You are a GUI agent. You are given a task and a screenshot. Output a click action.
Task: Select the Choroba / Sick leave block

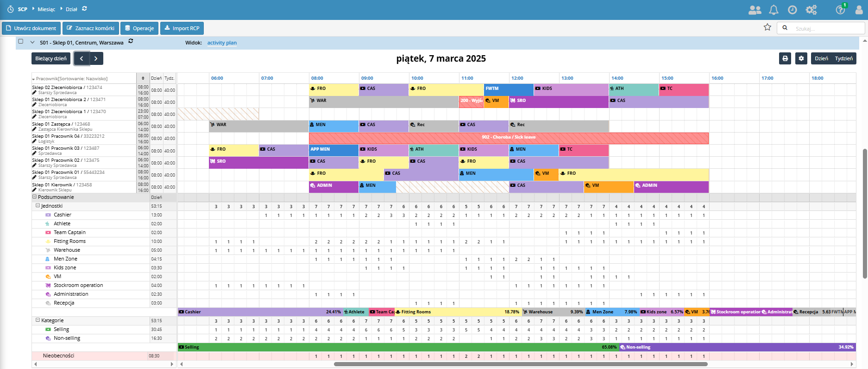(509, 138)
